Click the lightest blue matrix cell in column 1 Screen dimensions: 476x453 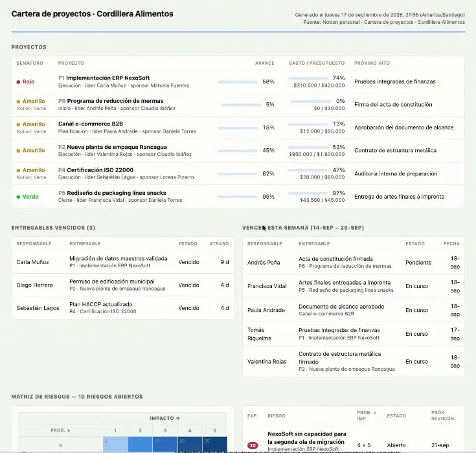tap(115, 444)
